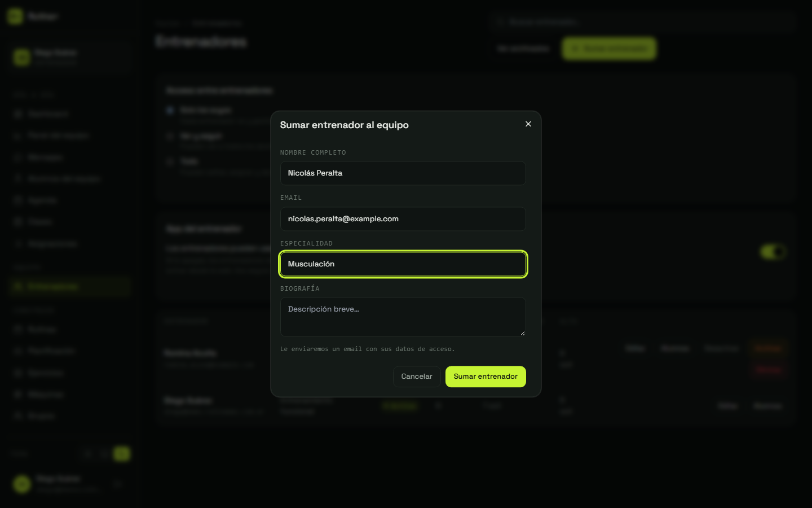Focus the Email input field
The image size is (812, 508).
403,219
